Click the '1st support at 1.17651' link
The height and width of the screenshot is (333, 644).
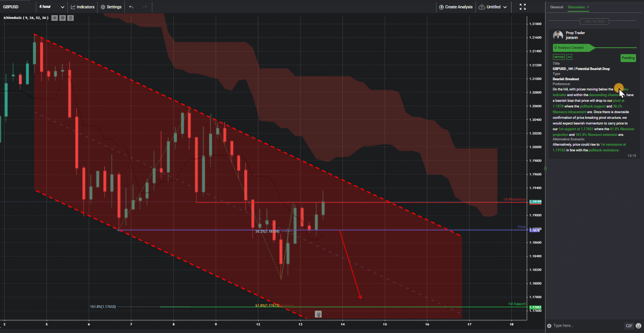[x=576, y=129]
